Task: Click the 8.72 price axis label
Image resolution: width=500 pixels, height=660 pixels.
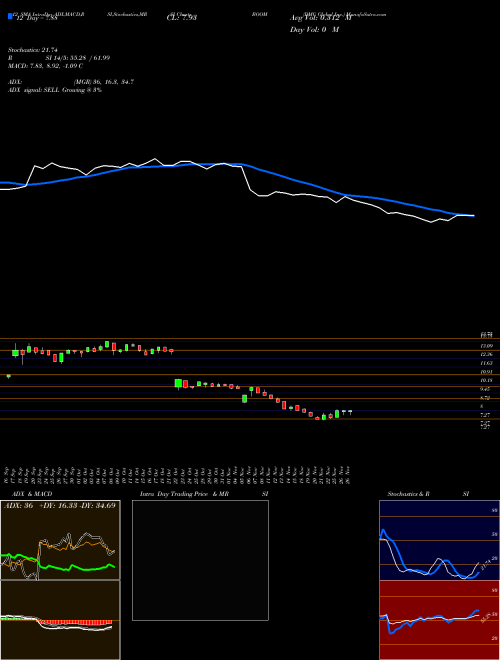Action: click(x=486, y=398)
